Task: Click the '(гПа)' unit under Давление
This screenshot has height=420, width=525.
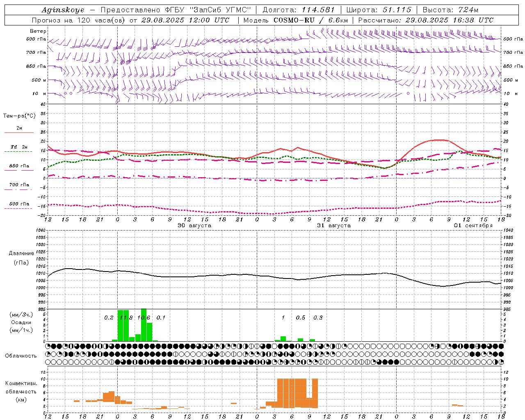Action: (21, 262)
